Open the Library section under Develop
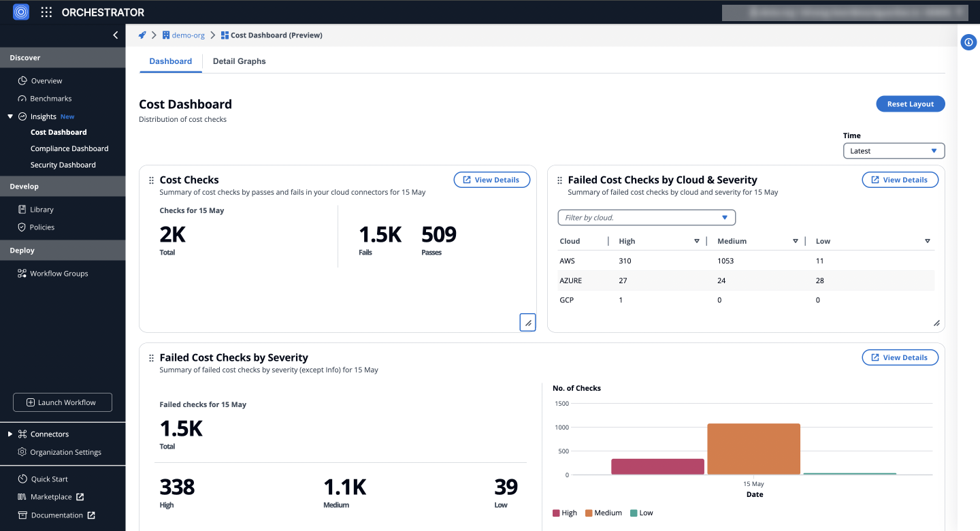The width and height of the screenshot is (980, 531). click(x=41, y=209)
